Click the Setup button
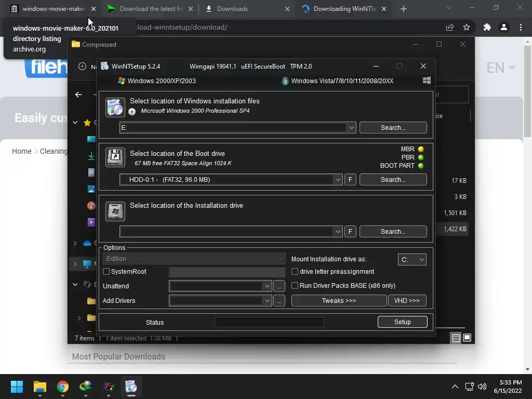 (403, 322)
